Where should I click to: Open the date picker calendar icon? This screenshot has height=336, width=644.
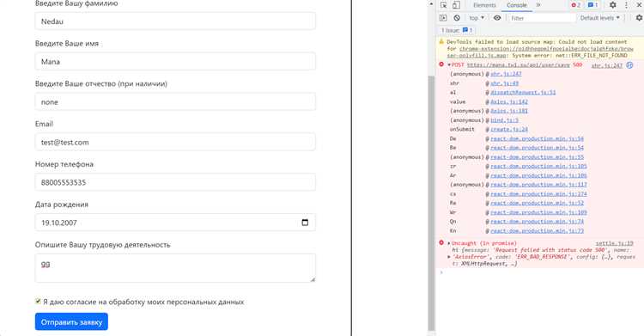(x=305, y=223)
